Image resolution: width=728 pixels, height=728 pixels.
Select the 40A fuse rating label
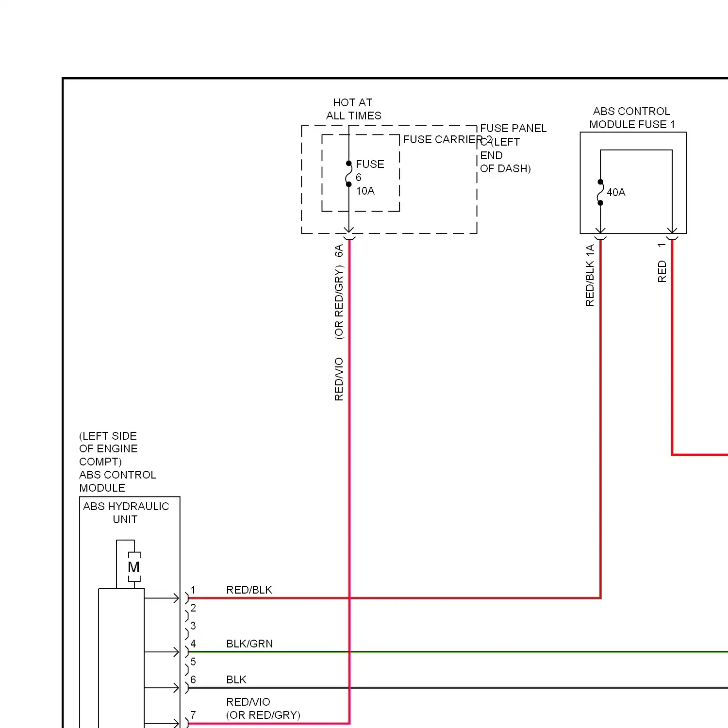[616, 192]
